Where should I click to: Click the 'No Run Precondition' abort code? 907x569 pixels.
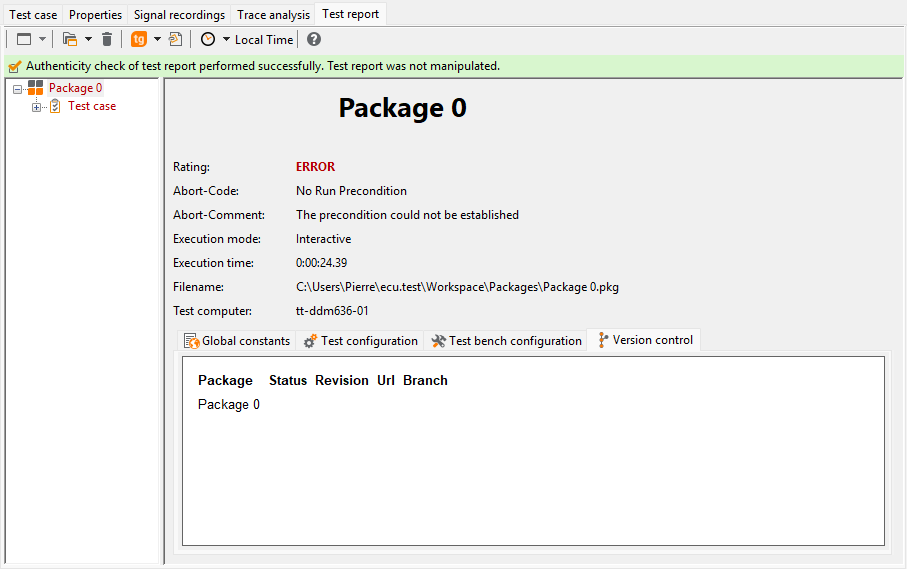tap(351, 191)
